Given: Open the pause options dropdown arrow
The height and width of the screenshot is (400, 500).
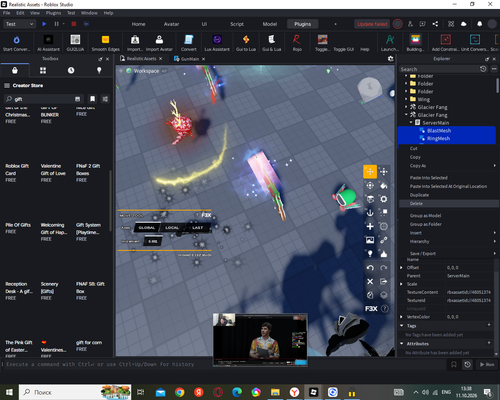Looking at the screenshot, I should coord(64,24).
